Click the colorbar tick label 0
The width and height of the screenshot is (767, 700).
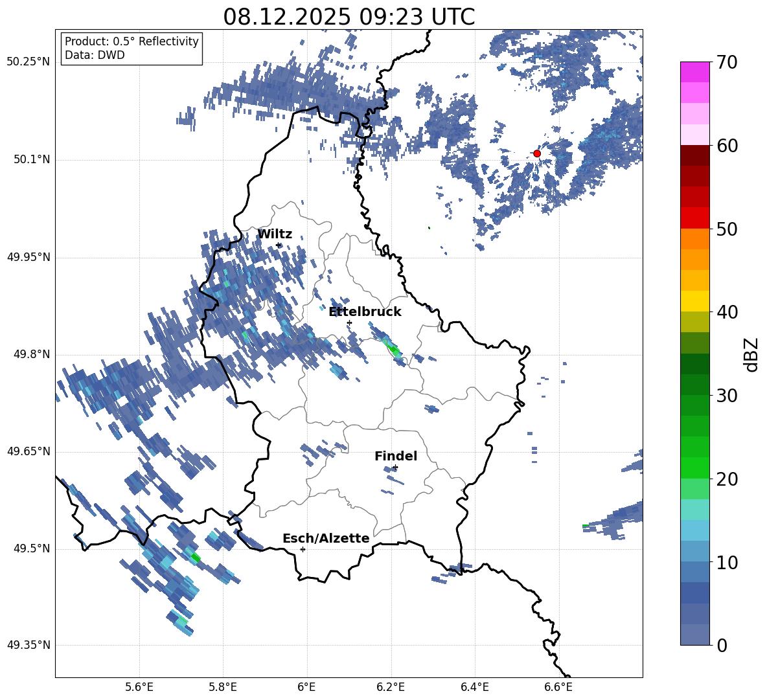pos(722,645)
